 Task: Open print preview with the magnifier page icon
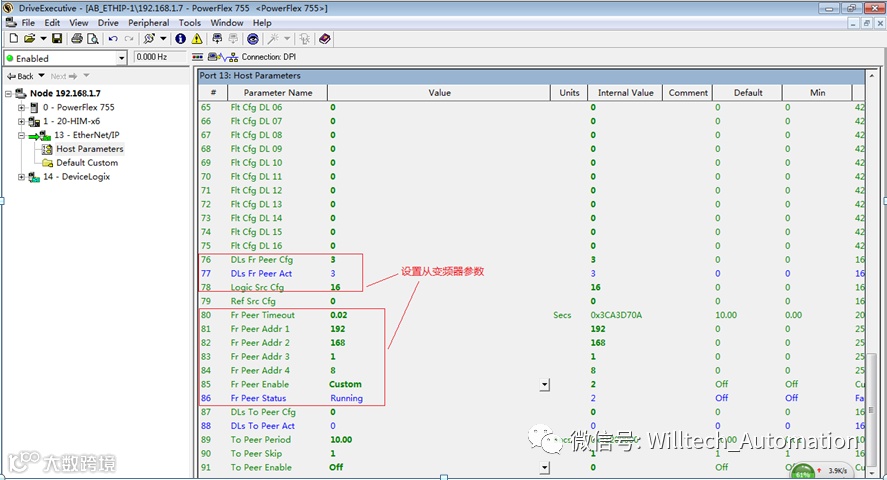pyautogui.click(x=93, y=38)
